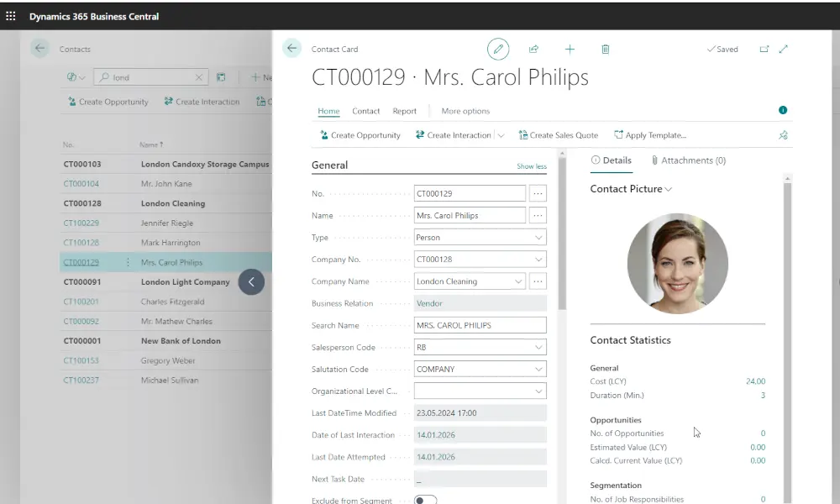The width and height of the screenshot is (840, 504).
Task: Select the Home menu tab
Action: (x=328, y=111)
